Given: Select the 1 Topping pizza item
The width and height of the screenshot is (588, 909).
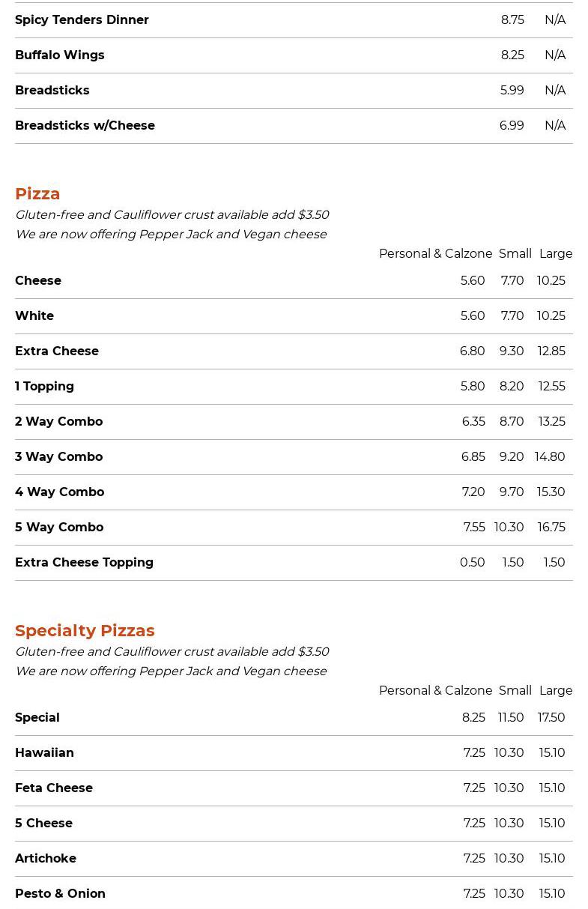Looking at the screenshot, I should point(44,386).
